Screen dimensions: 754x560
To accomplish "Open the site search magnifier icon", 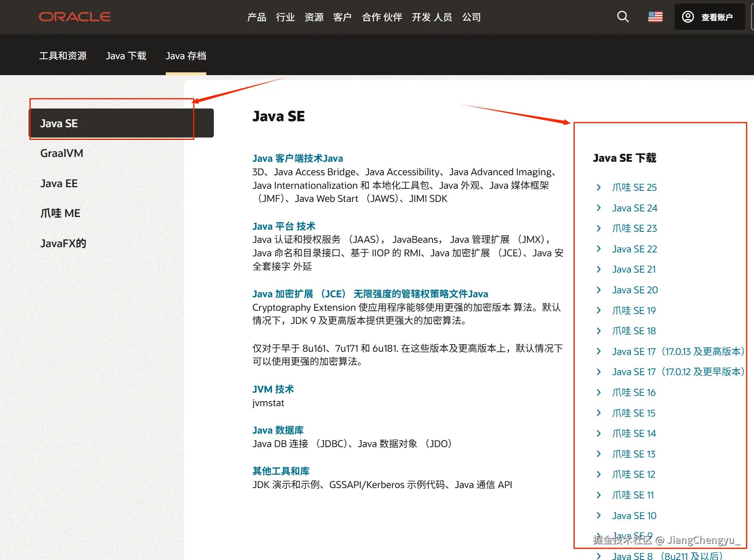I will pyautogui.click(x=623, y=17).
